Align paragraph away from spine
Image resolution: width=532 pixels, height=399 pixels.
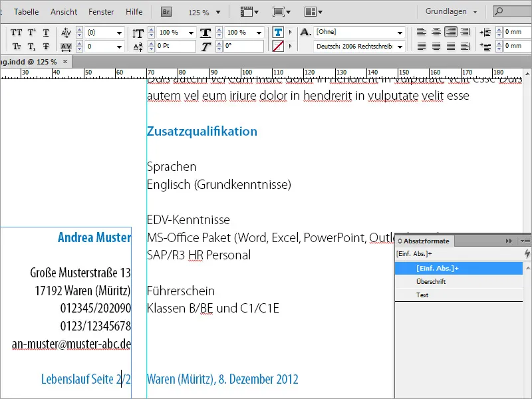coord(465,46)
